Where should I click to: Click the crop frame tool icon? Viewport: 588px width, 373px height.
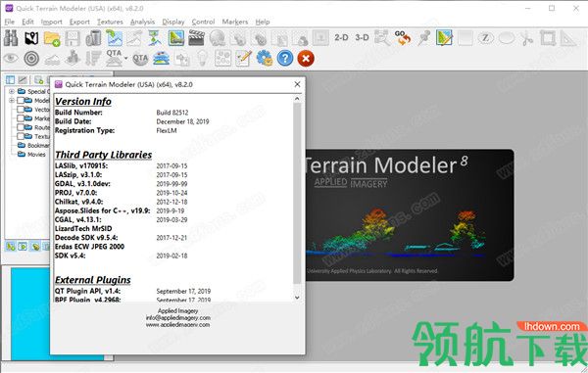click(548, 38)
